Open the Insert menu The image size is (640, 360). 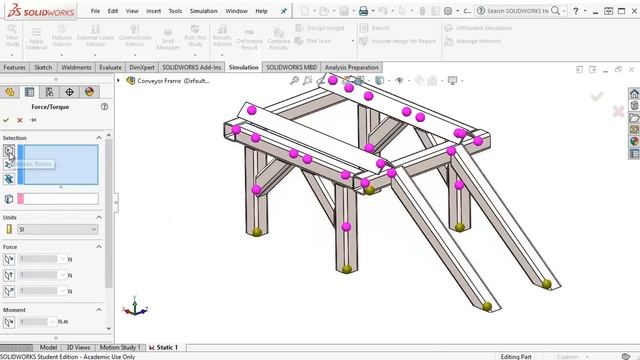153,11
